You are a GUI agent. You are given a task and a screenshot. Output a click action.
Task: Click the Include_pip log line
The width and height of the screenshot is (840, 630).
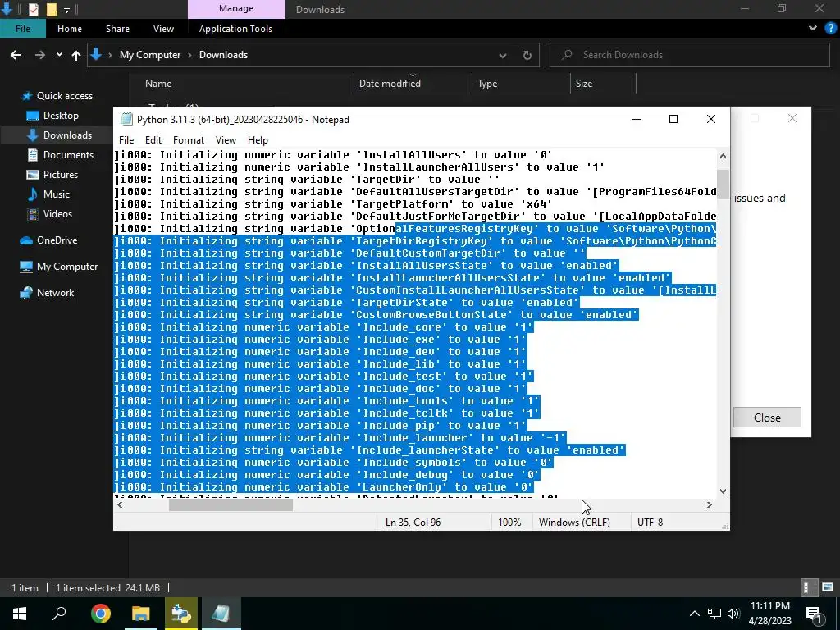(x=321, y=426)
